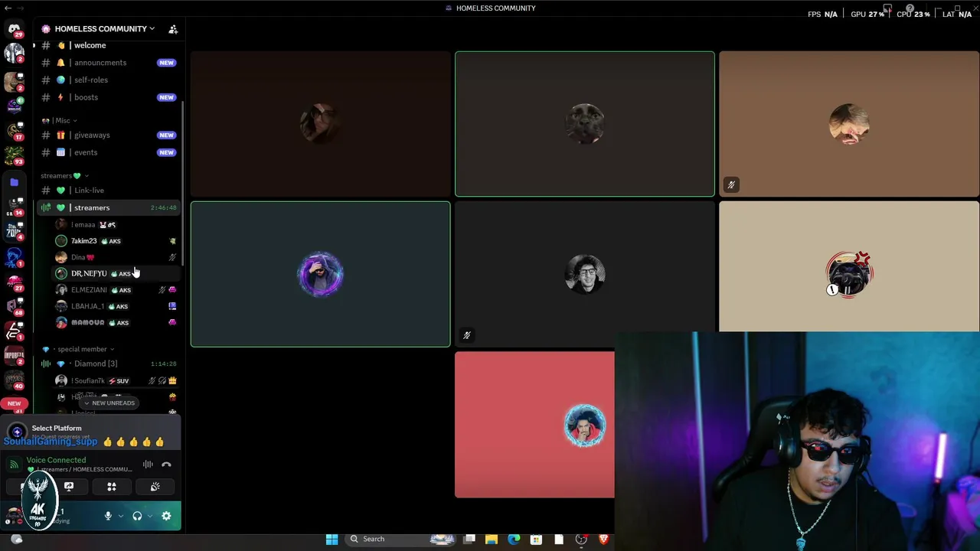Select voice member ELMEZIANI
Screen dimensions: 980x551
(116, 290)
